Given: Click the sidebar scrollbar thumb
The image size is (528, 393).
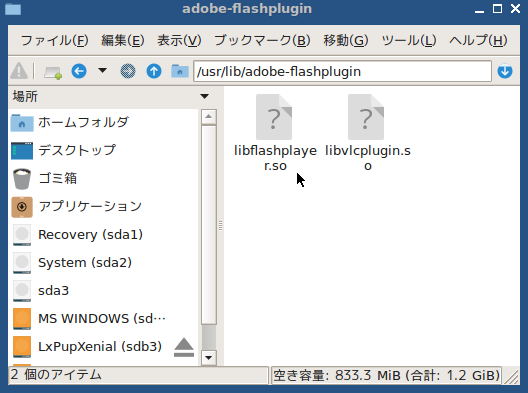Looking at the screenshot, I should 208,225.
